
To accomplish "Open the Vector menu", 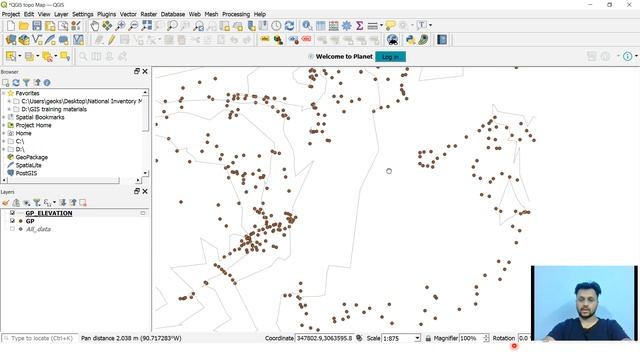I will [x=128, y=14].
